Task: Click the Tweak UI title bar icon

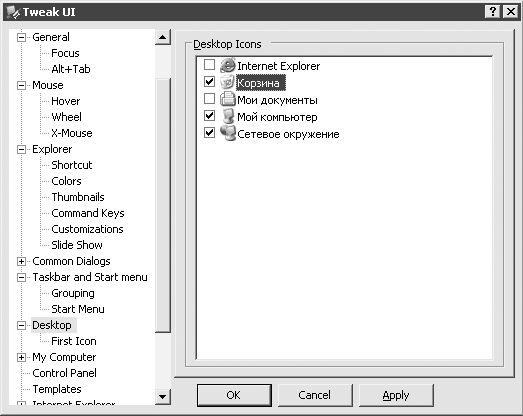Action: point(13,12)
